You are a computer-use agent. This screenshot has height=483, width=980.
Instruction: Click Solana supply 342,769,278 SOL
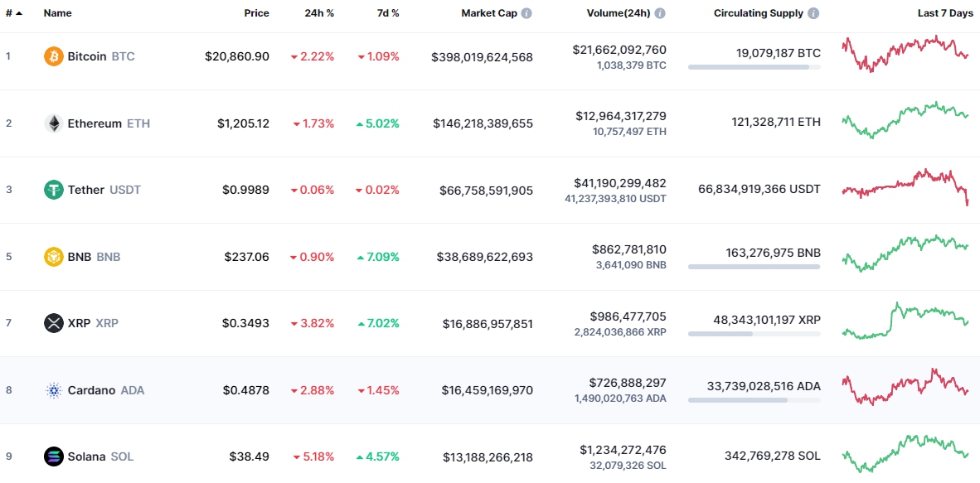[x=773, y=456]
